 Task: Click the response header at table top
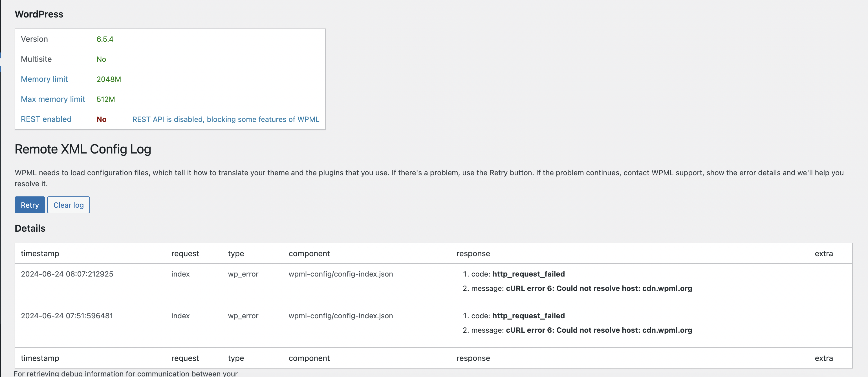coord(473,254)
